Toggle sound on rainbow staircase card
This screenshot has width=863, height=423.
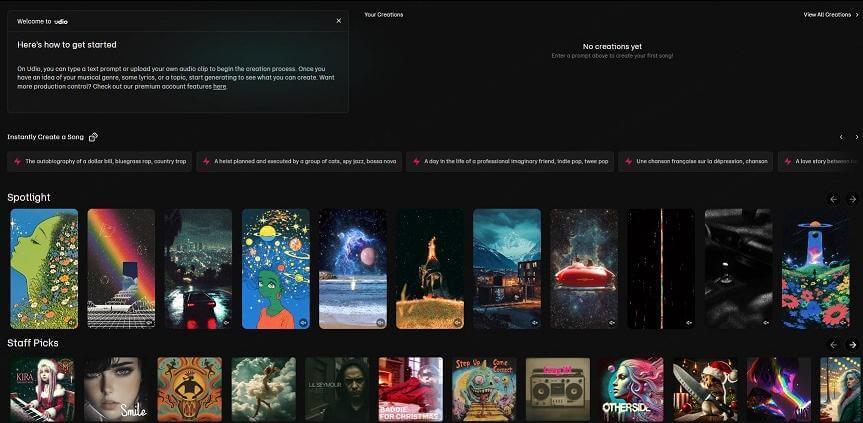click(149, 322)
